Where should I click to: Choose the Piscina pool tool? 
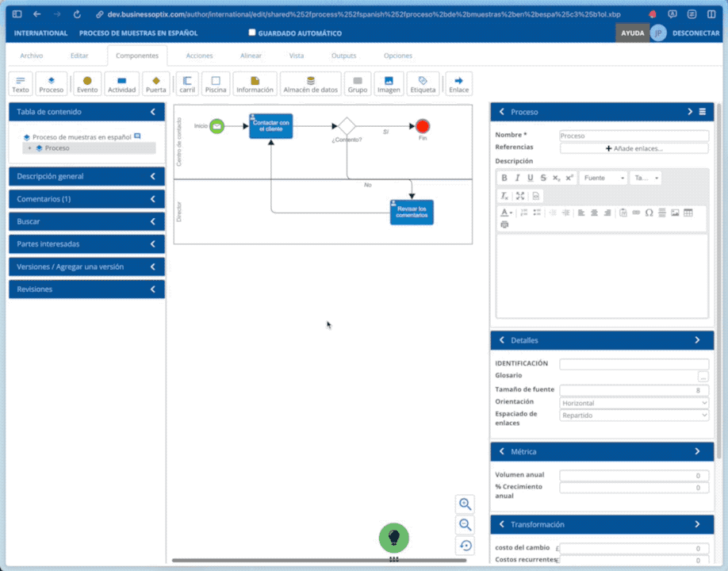tap(216, 84)
